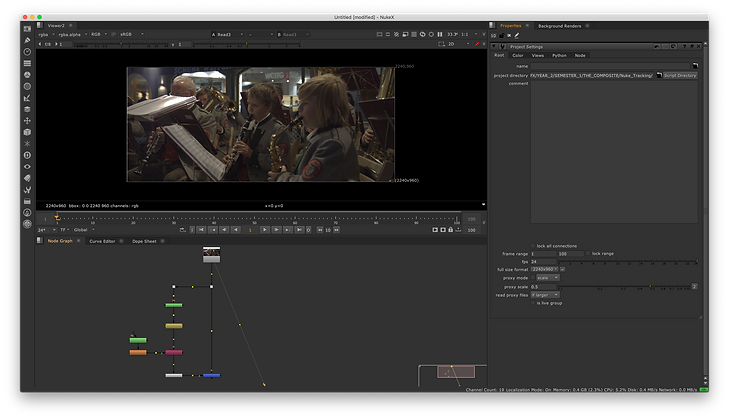Open the rgba.alpha channel dropdown

pos(73,34)
